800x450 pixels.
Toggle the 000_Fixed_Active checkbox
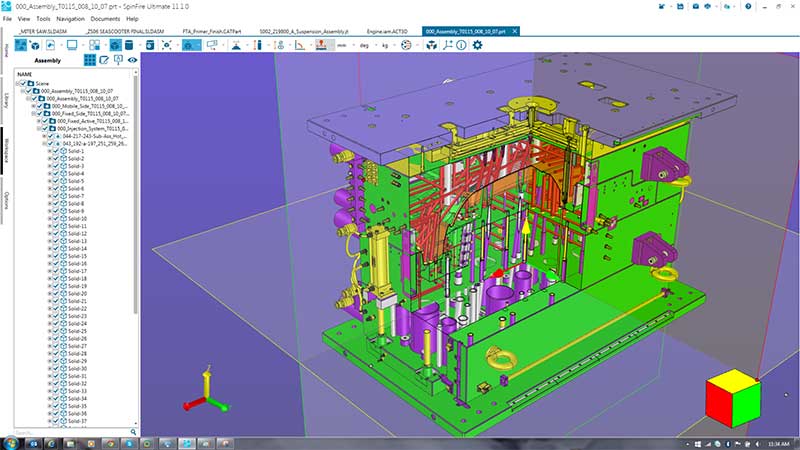(x=45, y=121)
